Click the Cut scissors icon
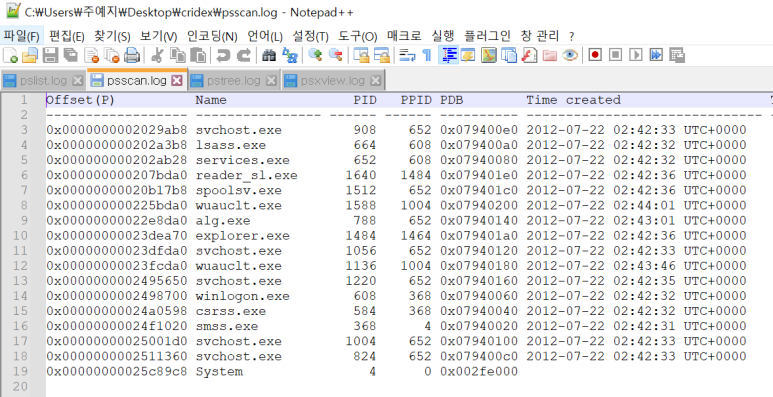Viewport: 773px width, 397px height. [x=157, y=55]
